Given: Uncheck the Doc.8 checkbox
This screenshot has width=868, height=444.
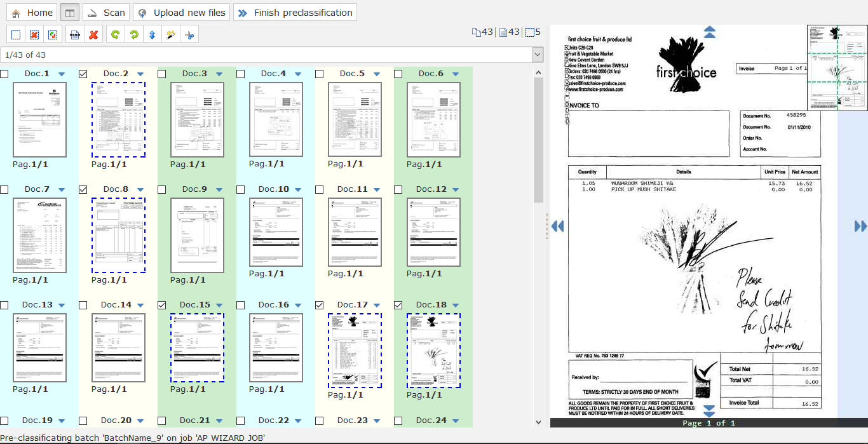Looking at the screenshot, I should point(83,189).
